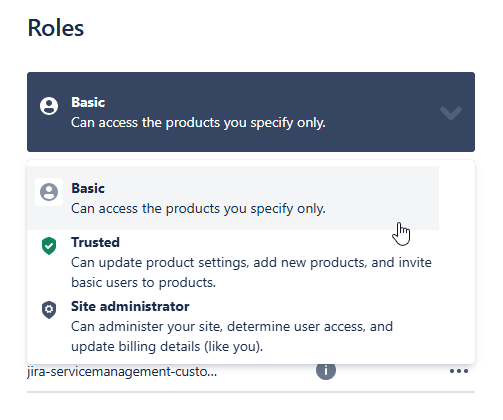Click the grey Basic role avatar icon

(x=49, y=192)
